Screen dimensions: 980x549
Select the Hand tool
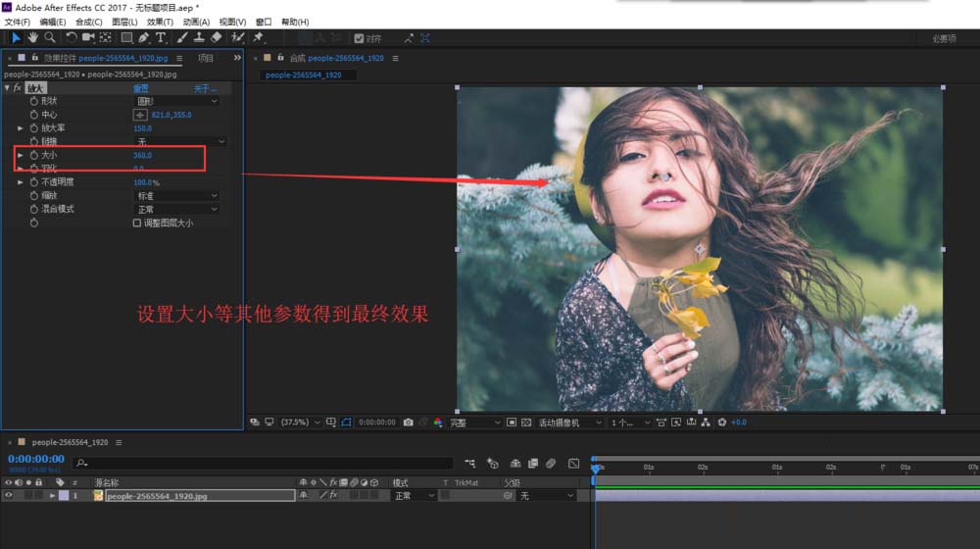coord(33,37)
